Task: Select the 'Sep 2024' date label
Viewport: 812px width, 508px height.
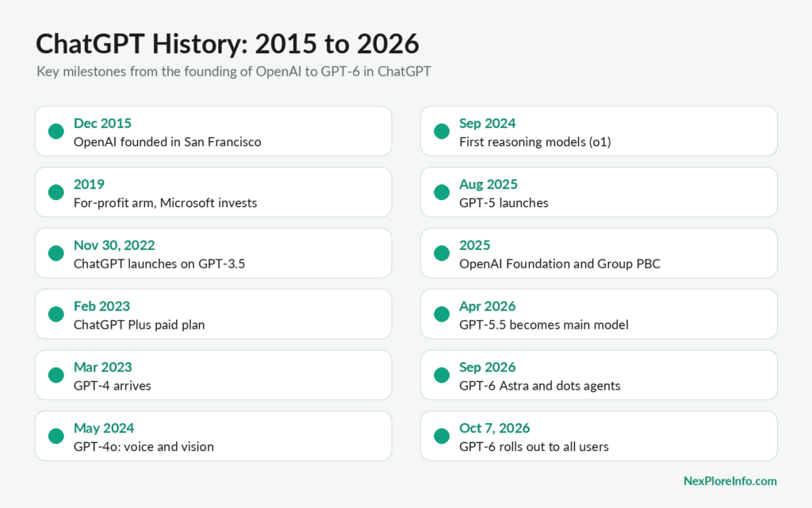Action: click(488, 123)
